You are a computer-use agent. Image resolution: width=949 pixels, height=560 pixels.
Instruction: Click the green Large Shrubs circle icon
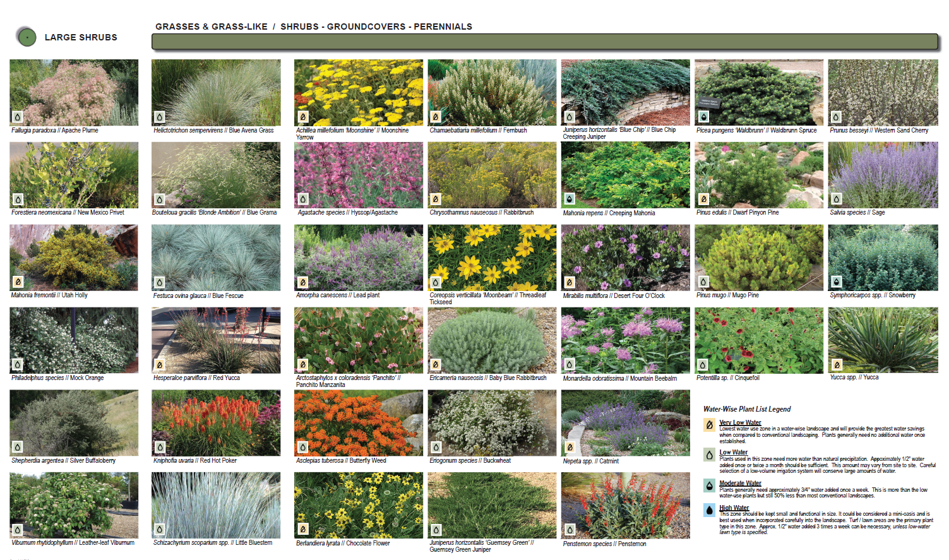coord(27,37)
